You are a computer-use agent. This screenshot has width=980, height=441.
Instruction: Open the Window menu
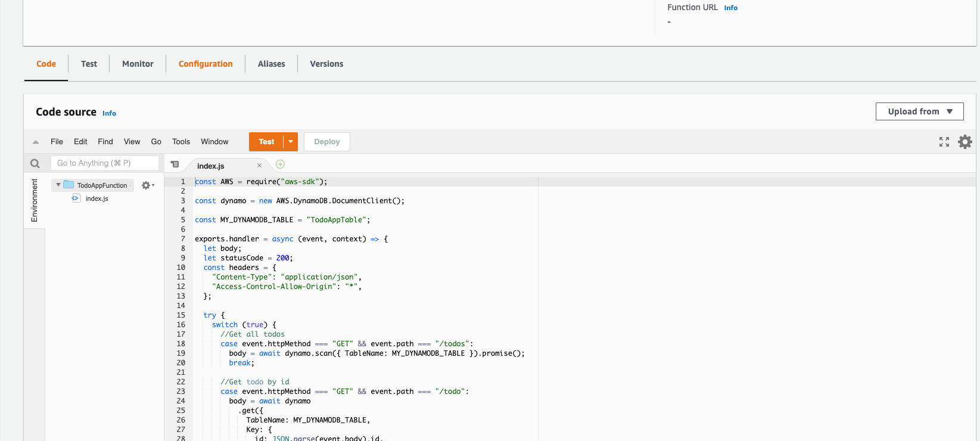tap(214, 142)
